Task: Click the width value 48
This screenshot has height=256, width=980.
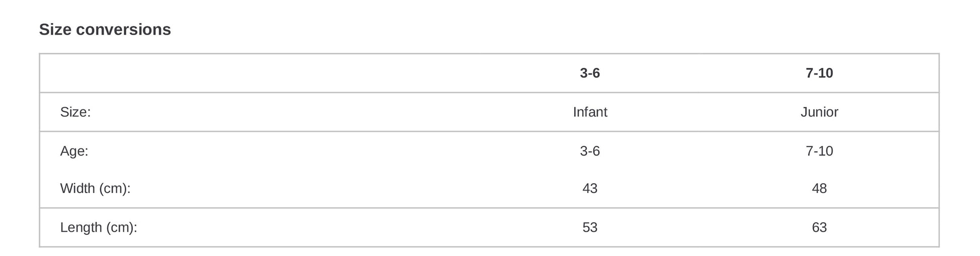Action: [819, 189]
